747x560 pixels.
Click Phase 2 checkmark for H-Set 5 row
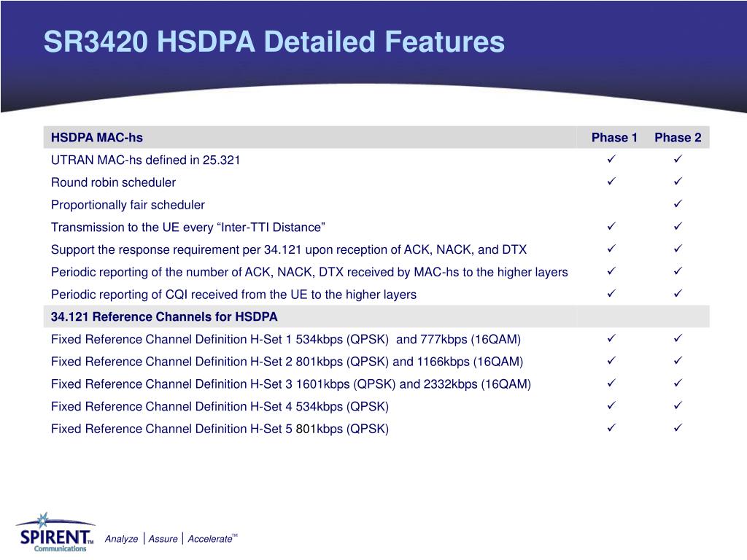click(678, 427)
